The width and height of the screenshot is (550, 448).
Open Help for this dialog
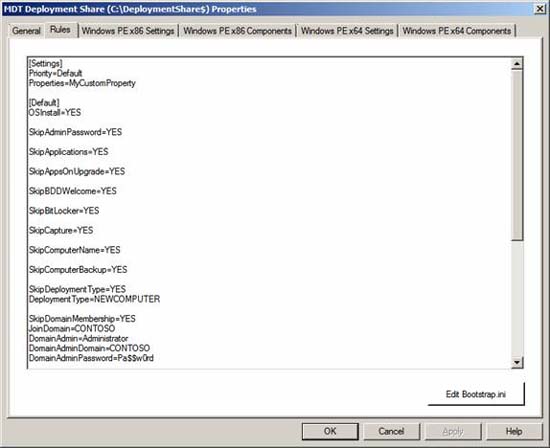[x=514, y=431]
